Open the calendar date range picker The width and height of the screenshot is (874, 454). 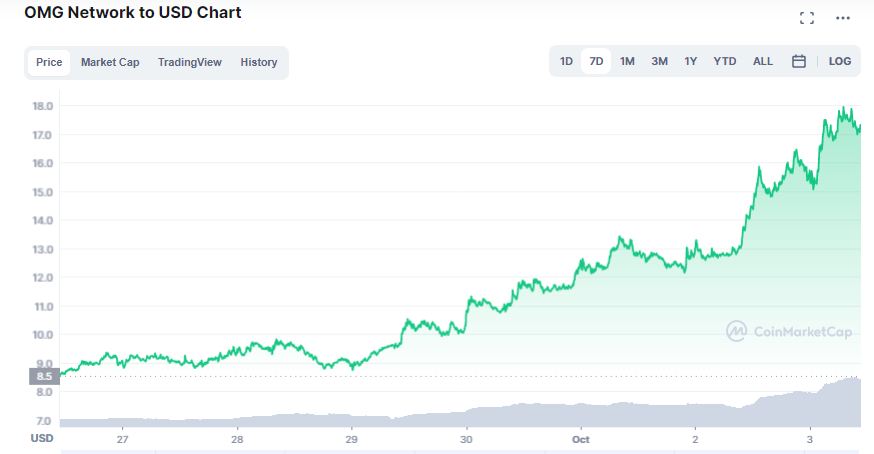[x=799, y=62]
